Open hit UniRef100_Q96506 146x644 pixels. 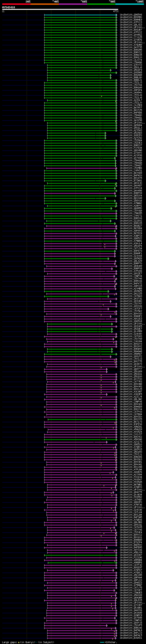pyautogui.click(x=131, y=15)
